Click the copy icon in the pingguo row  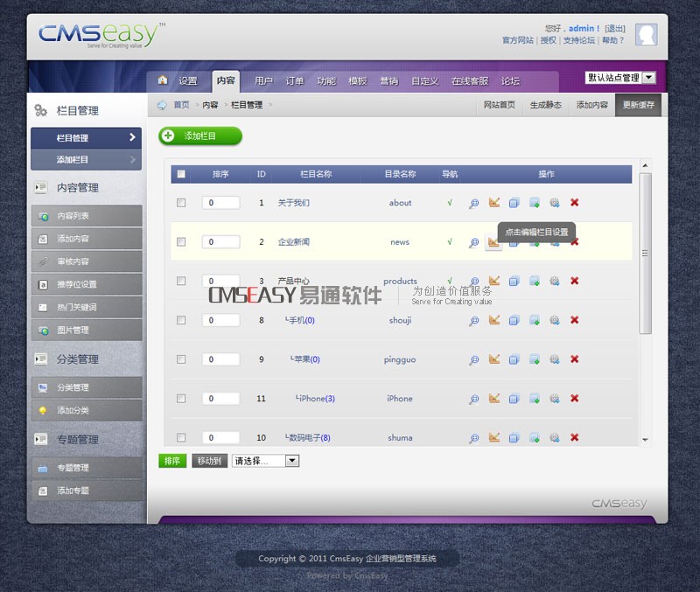(514, 359)
